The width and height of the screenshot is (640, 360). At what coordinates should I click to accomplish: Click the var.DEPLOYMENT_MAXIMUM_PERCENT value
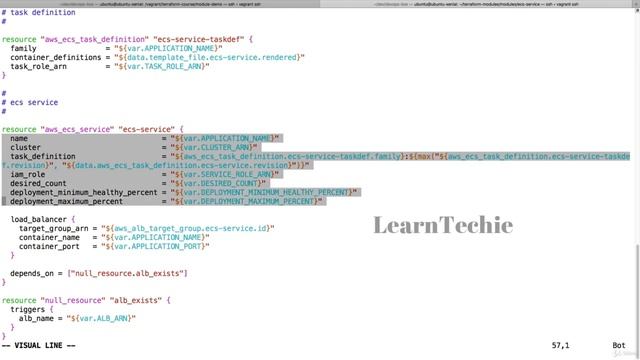(x=246, y=201)
